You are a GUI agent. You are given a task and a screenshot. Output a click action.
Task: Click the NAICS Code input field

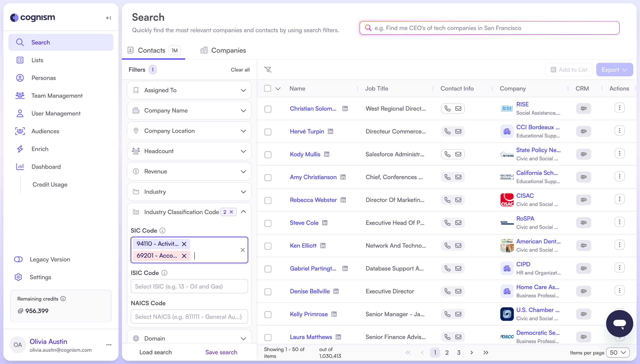pos(189,317)
